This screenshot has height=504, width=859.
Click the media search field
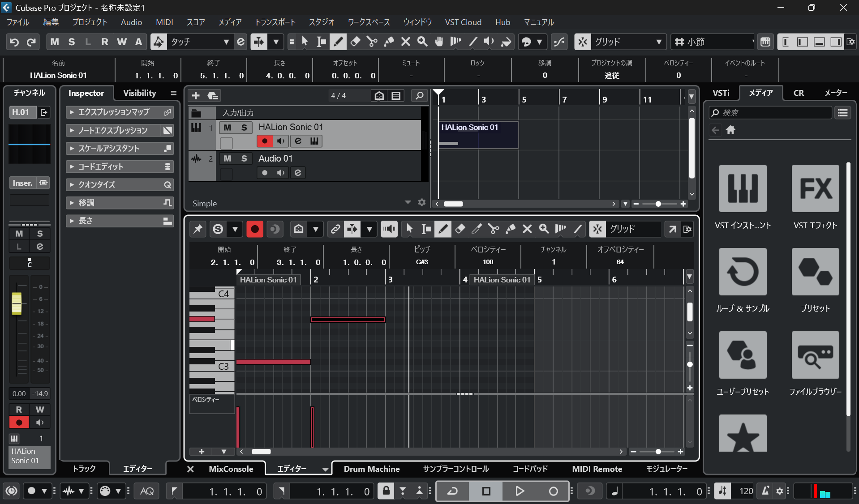[770, 113]
